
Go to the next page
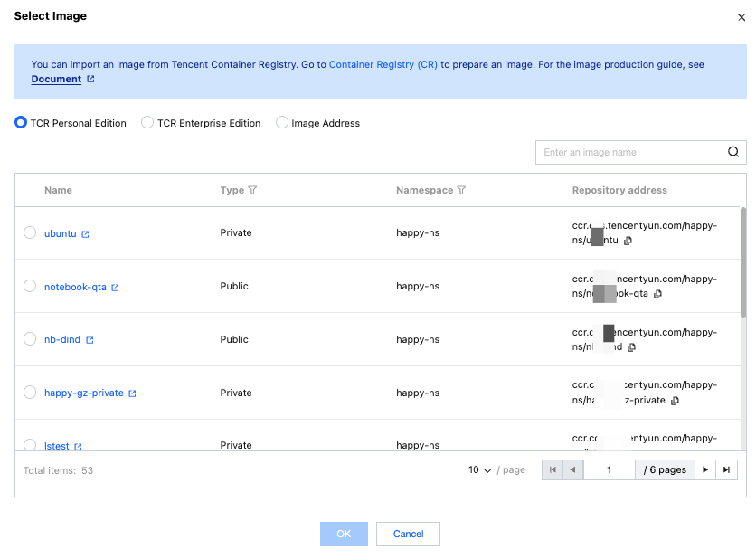click(705, 470)
